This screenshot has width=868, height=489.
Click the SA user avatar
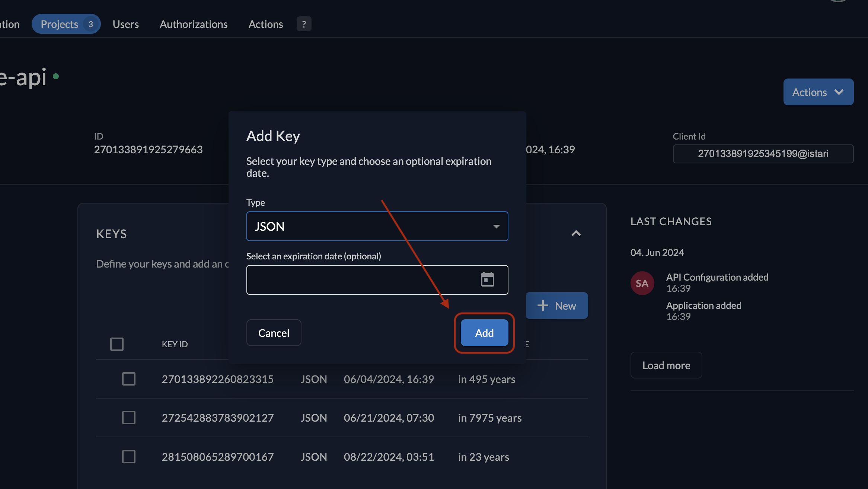642,283
